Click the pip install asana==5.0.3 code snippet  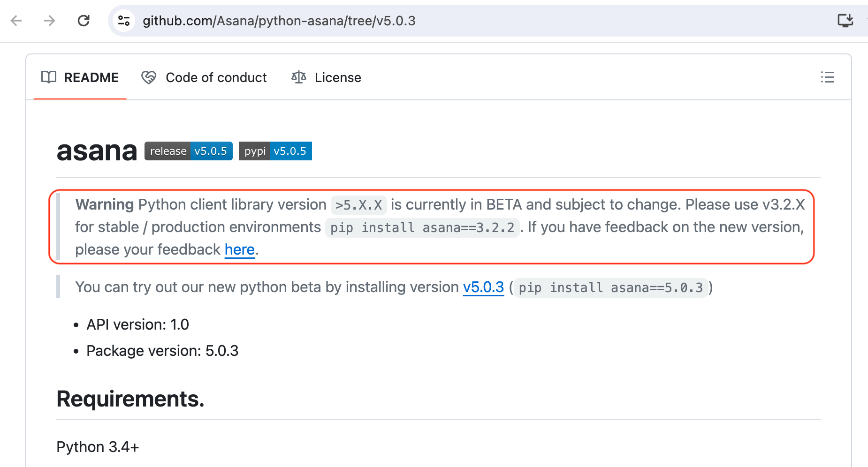pyautogui.click(x=610, y=287)
